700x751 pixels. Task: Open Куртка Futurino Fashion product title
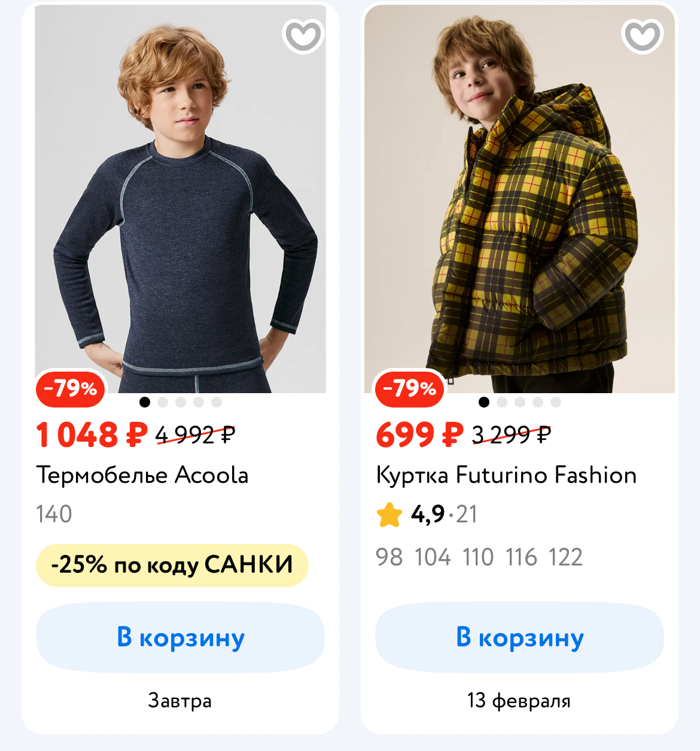(506, 475)
